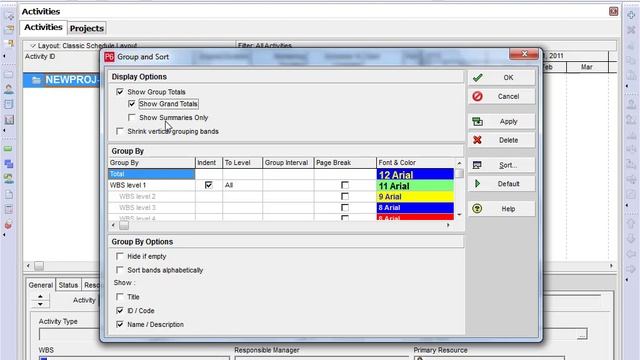Image resolution: width=640 pixels, height=360 pixels.
Task: Close the Activities window with red X
Action: (613, 11)
